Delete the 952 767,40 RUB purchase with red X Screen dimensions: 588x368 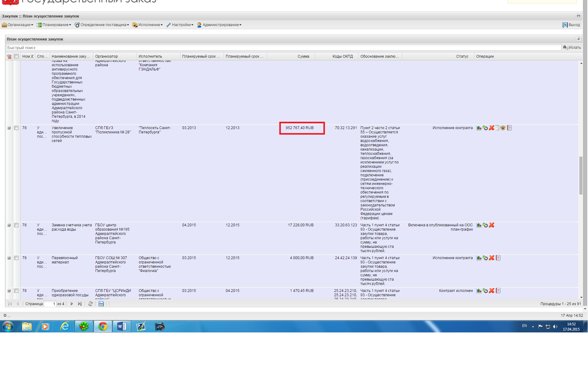coord(492,128)
